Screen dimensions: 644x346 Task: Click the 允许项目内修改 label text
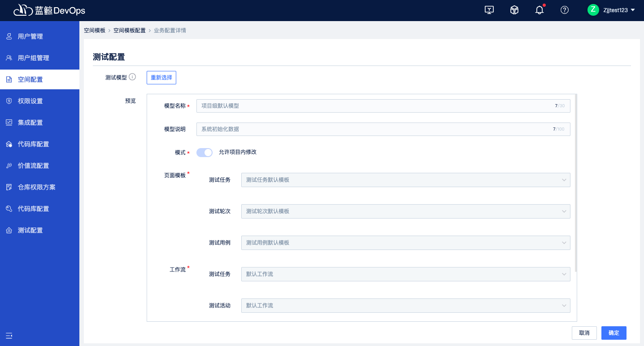tap(238, 152)
